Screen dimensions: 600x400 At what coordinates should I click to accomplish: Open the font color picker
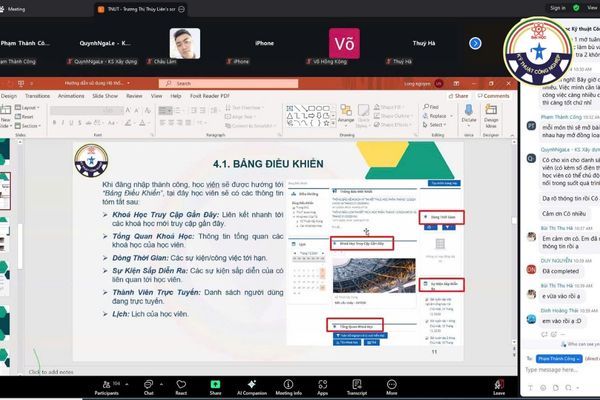point(143,123)
